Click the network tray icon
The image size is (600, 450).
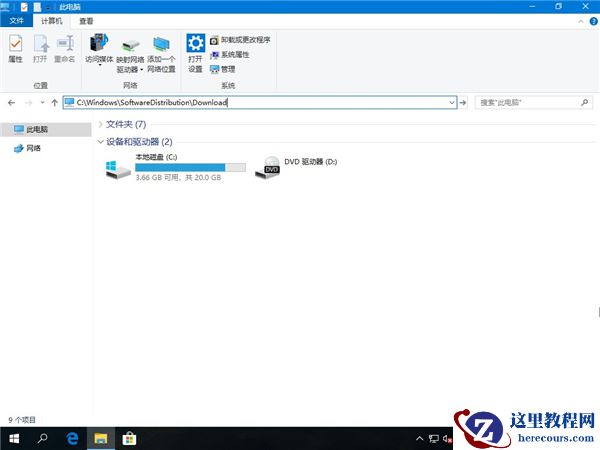(434, 439)
